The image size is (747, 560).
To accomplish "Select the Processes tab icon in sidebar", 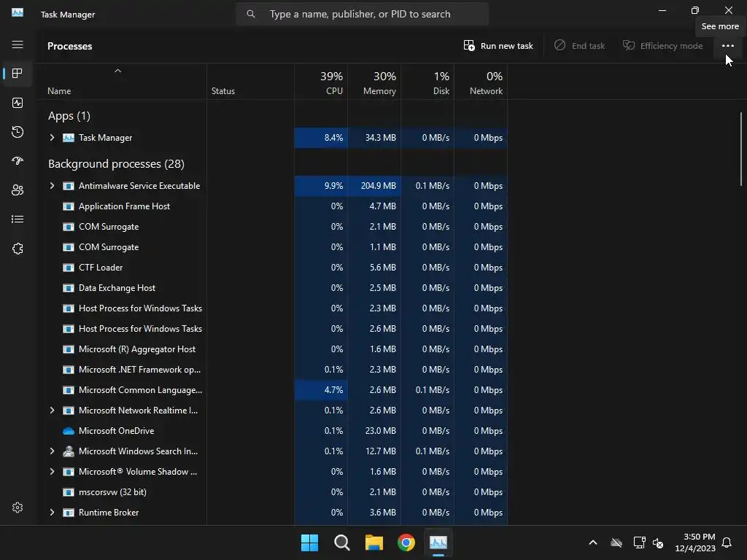I will [x=18, y=74].
